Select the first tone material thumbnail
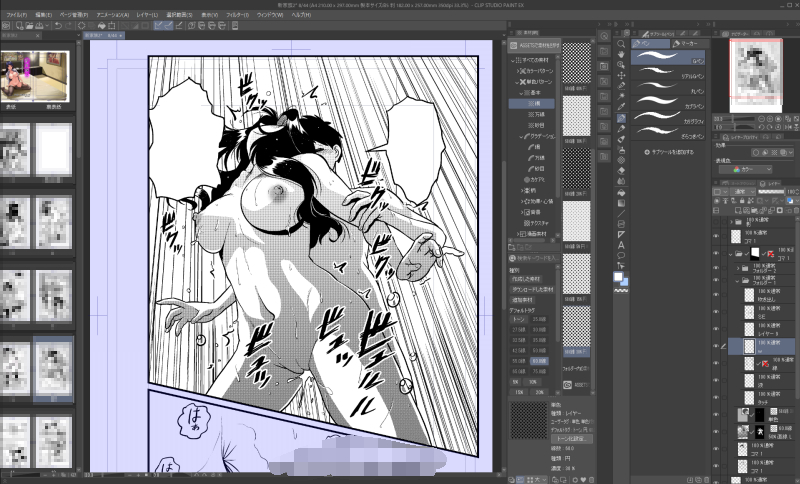 tap(577, 63)
